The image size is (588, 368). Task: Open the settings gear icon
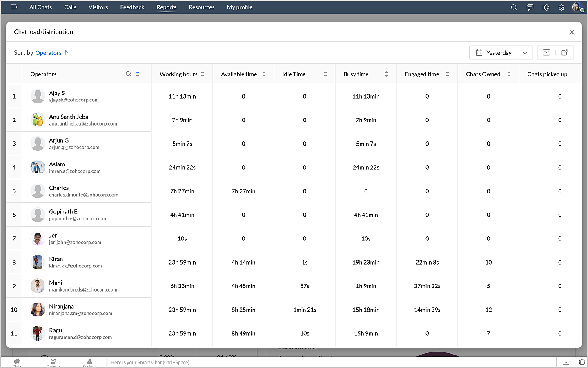pos(561,7)
